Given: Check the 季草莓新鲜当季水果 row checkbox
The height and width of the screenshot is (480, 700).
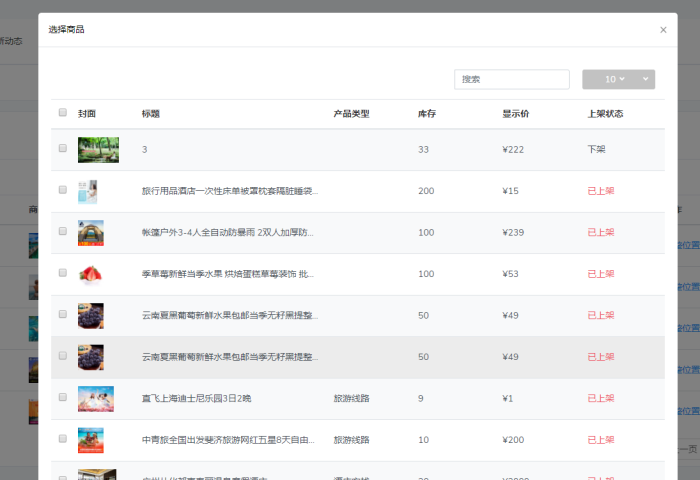Looking at the screenshot, I should 63,273.
